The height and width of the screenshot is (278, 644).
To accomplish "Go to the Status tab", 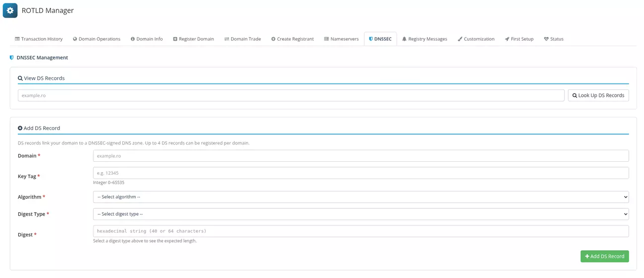I will coord(553,39).
